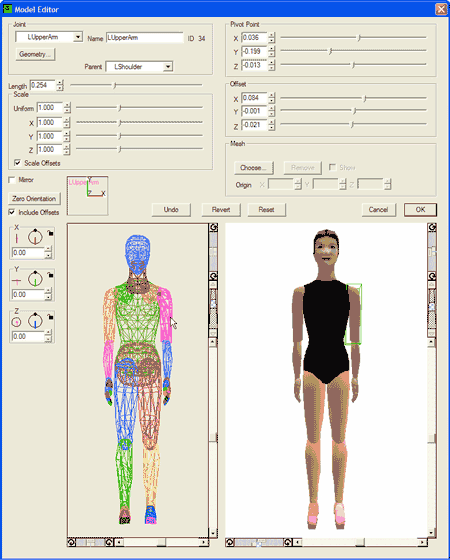Toggle the X rotation lock icon

pos(50,233)
